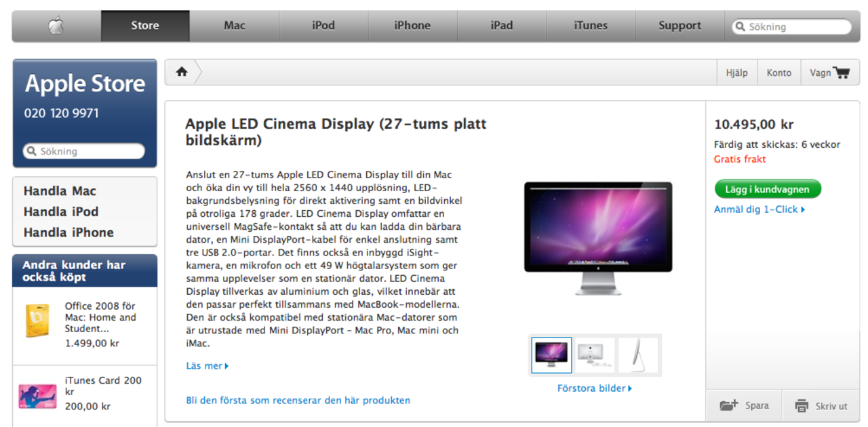Click the Office 2008 for Mac product icon
Viewport: 868px width, 427px height.
[37, 321]
